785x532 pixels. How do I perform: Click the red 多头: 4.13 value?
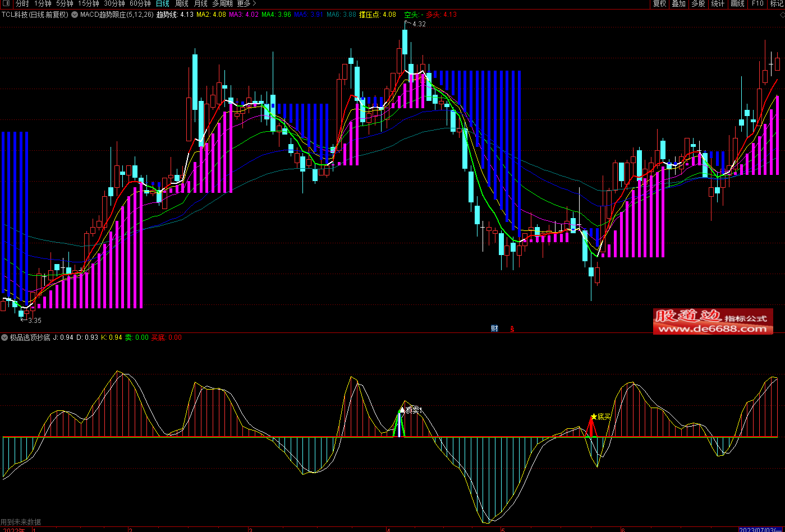pyautogui.click(x=442, y=15)
